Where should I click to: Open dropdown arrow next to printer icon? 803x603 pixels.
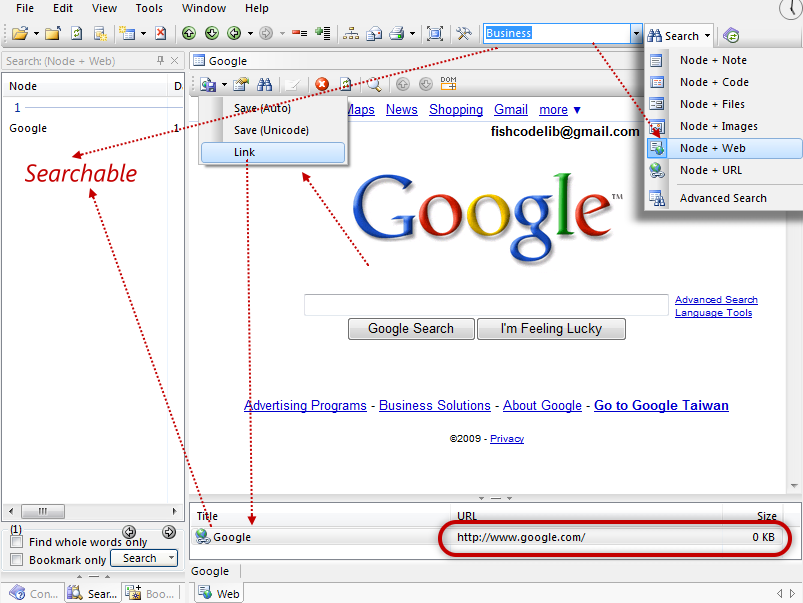coord(412,34)
